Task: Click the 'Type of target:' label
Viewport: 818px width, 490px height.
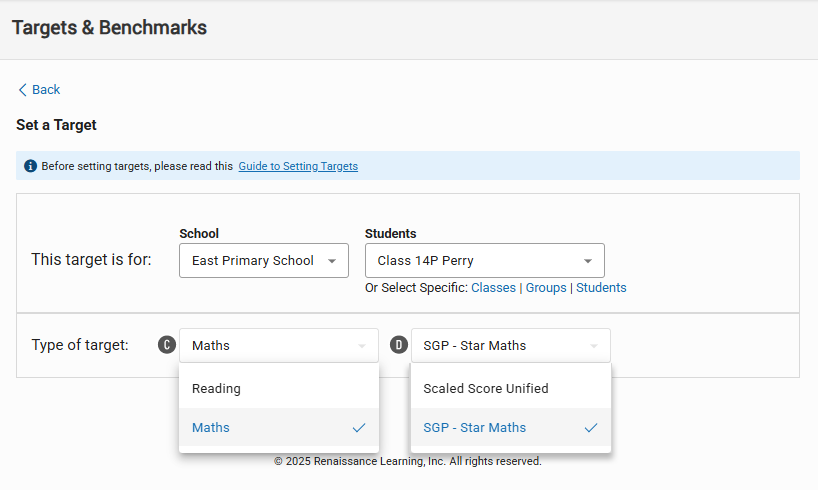Action: coord(80,345)
